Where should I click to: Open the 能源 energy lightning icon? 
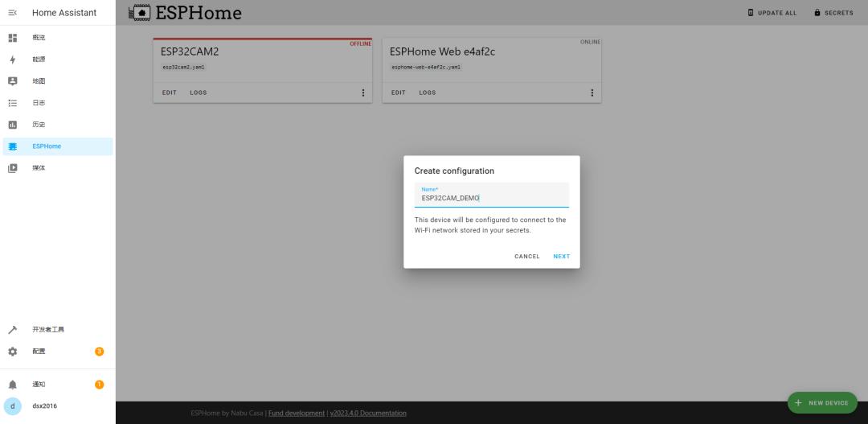pyautogui.click(x=12, y=60)
